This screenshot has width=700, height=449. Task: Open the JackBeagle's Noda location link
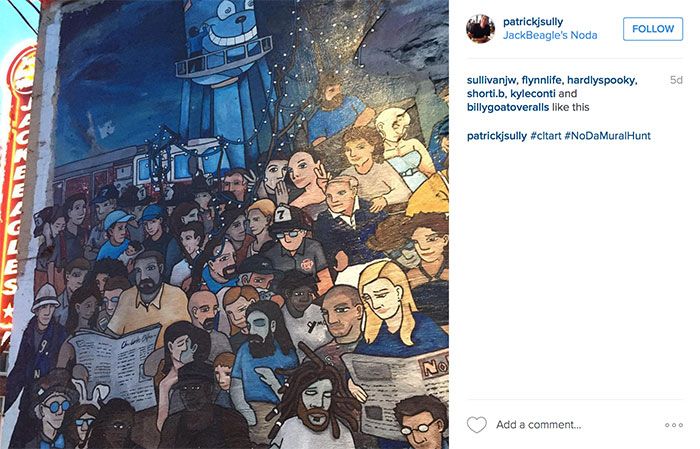(550, 35)
